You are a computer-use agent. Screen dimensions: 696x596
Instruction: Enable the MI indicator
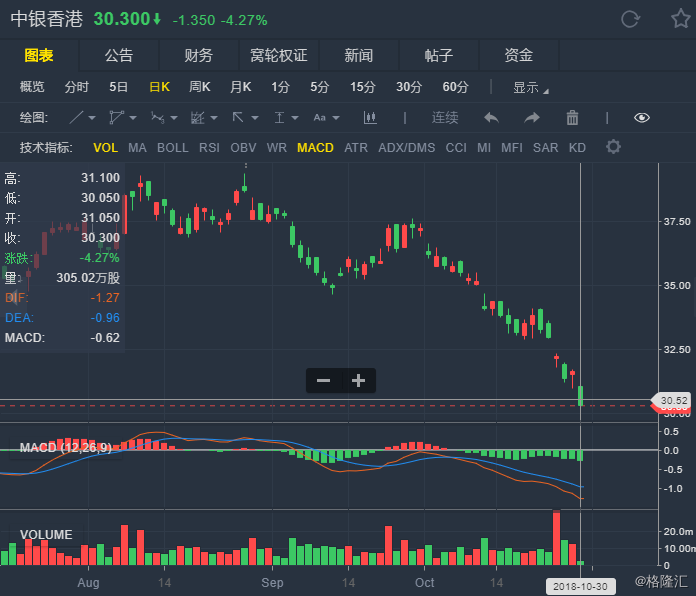[x=484, y=148]
